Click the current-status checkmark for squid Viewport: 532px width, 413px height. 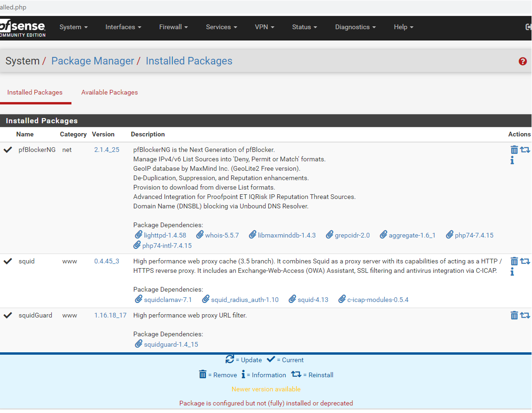tap(8, 261)
